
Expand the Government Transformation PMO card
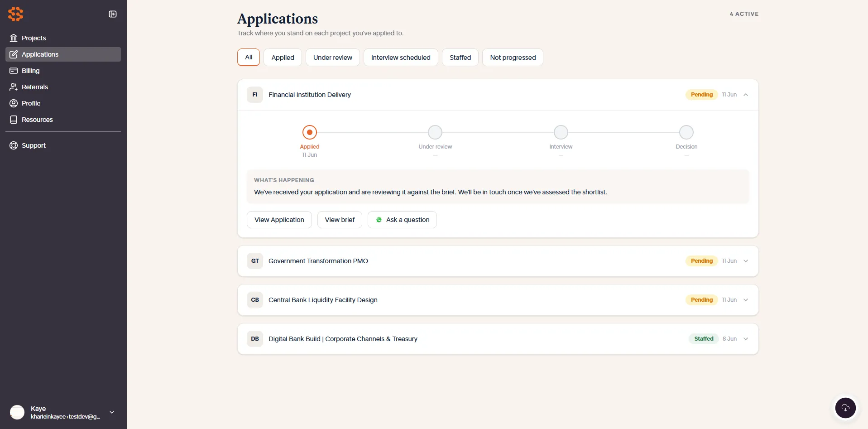pos(746,261)
